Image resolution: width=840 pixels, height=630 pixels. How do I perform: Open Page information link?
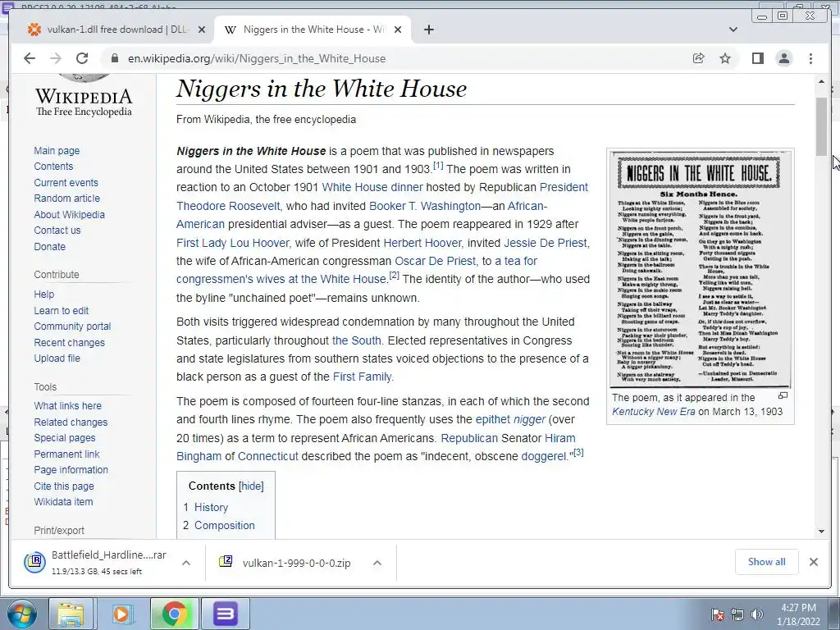click(71, 469)
